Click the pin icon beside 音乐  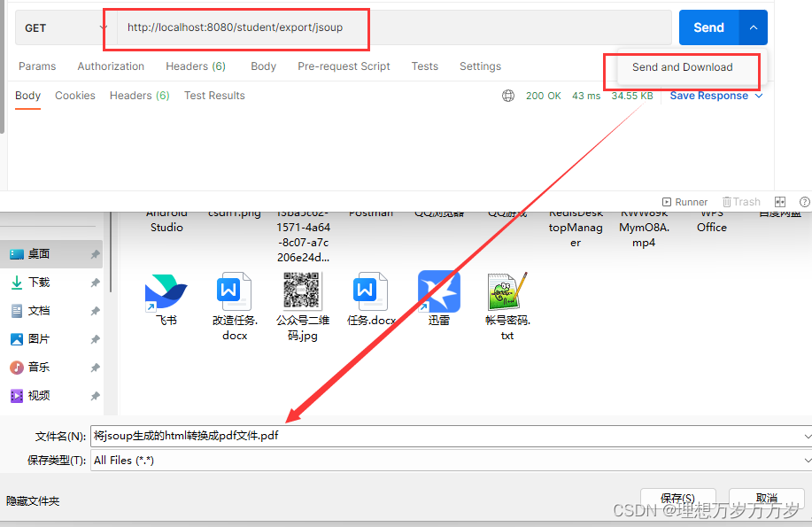pos(96,368)
